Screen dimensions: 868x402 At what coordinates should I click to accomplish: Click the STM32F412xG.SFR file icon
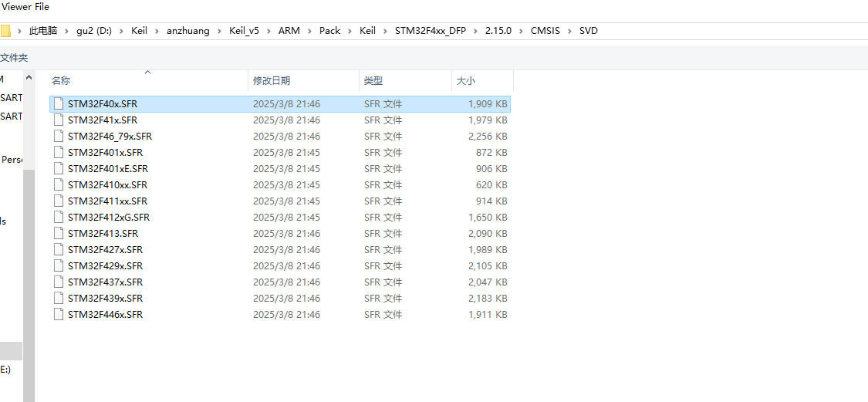59,217
